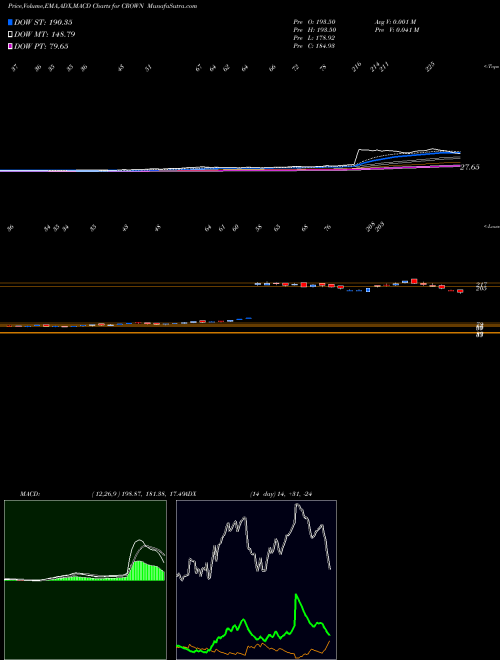
Task: Click the 27.65 value beside the EMA lines
Action: click(469, 168)
